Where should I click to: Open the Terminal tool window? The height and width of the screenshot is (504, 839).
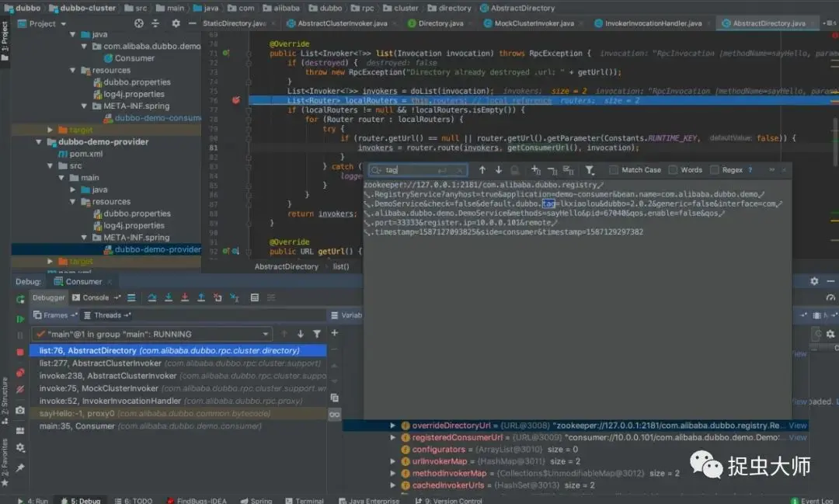pos(305,501)
